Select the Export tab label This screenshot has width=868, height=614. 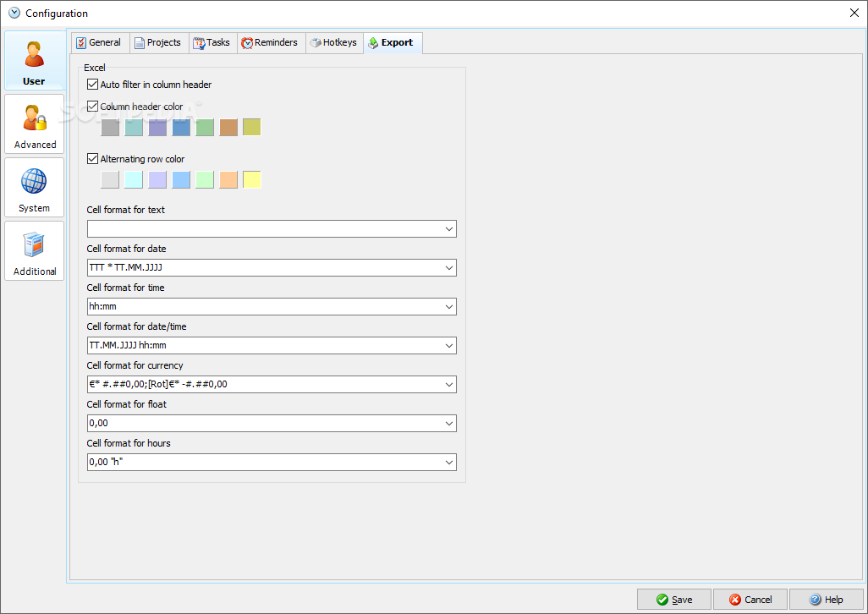[397, 42]
